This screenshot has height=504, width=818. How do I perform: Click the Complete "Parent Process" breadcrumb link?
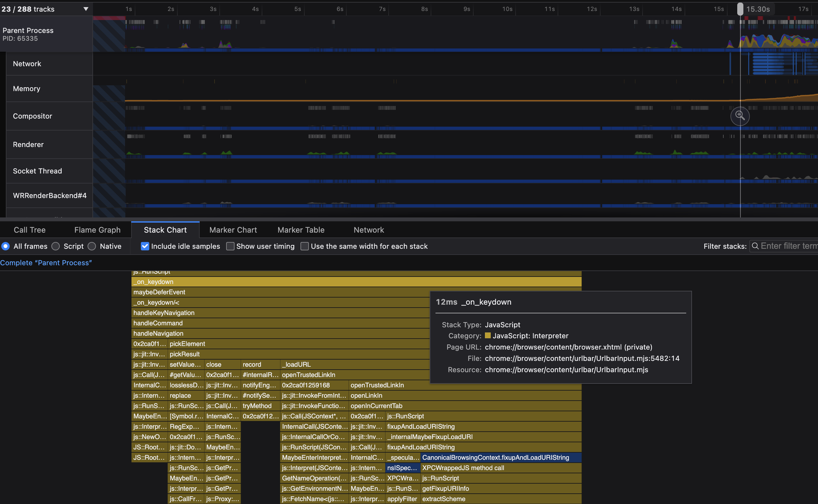46,263
